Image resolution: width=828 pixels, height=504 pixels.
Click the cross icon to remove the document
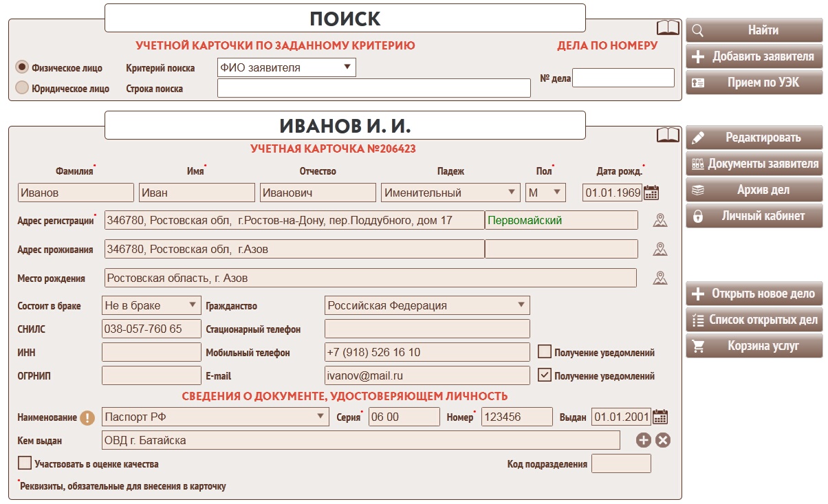tap(663, 440)
